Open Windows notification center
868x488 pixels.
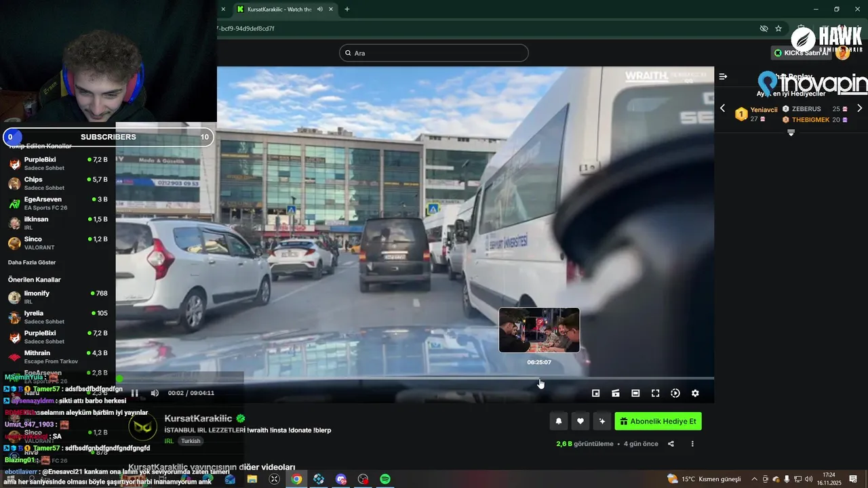[x=853, y=479]
